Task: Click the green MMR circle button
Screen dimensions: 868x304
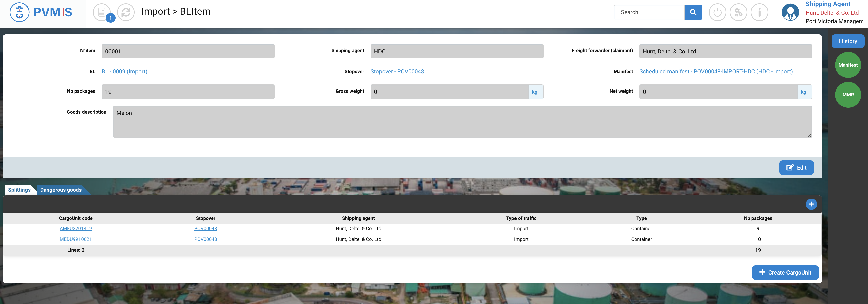Action: [x=848, y=95]
